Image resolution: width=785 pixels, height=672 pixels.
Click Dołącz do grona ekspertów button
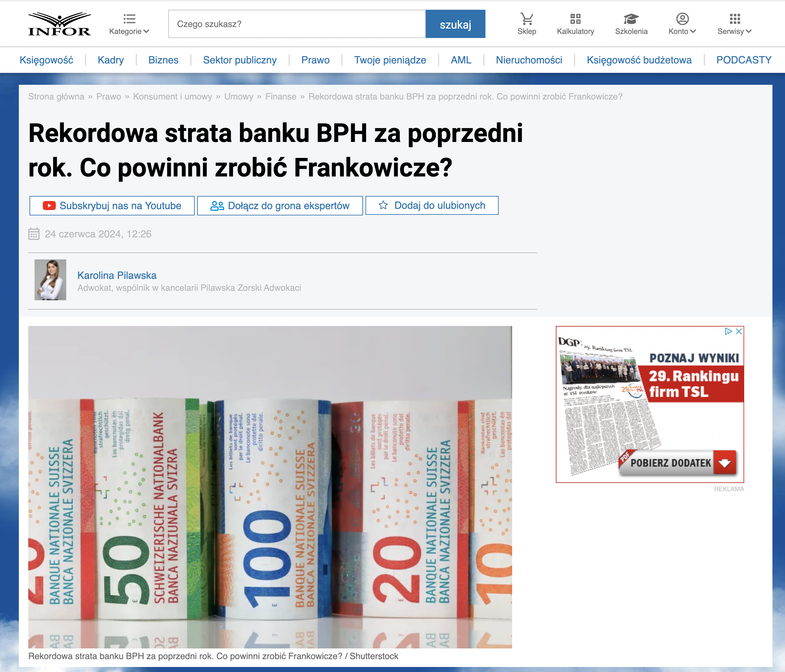click(280, 206)
